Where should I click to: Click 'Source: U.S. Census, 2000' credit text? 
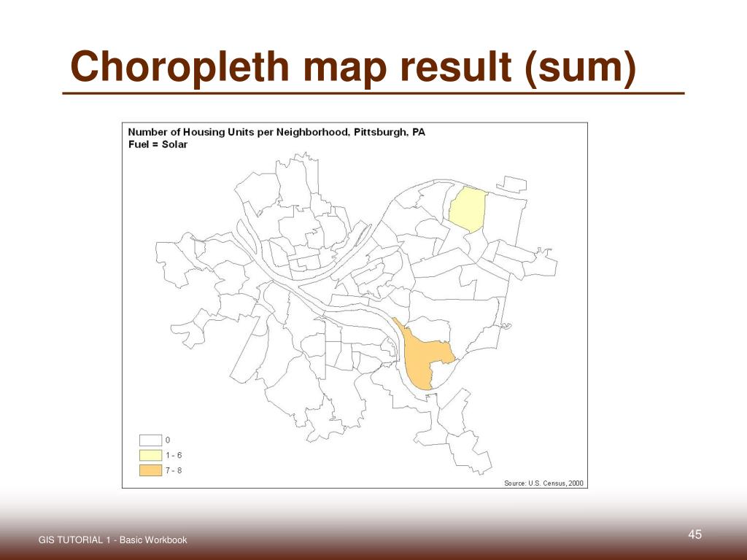543,483
